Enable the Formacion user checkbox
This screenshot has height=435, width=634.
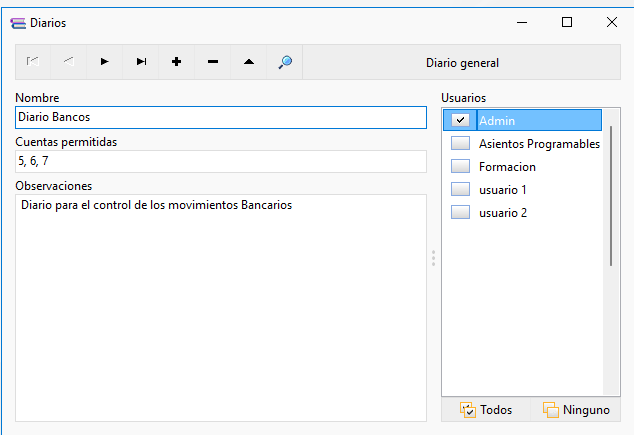click(460, 166)
